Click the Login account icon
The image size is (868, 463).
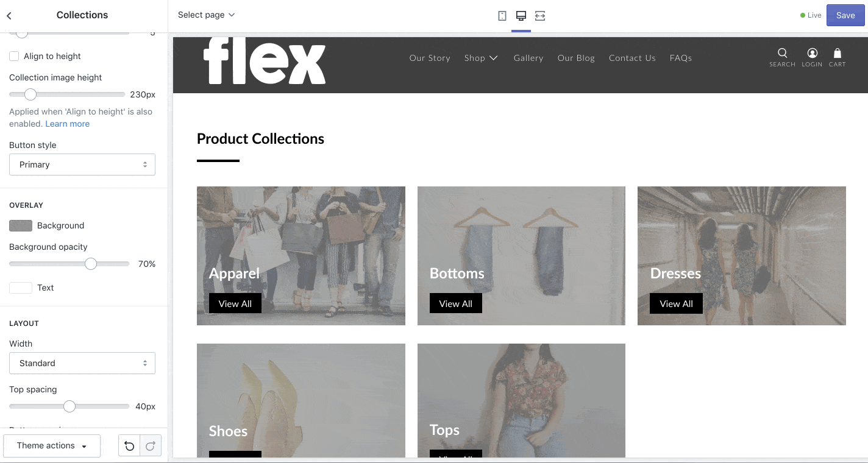812,54
